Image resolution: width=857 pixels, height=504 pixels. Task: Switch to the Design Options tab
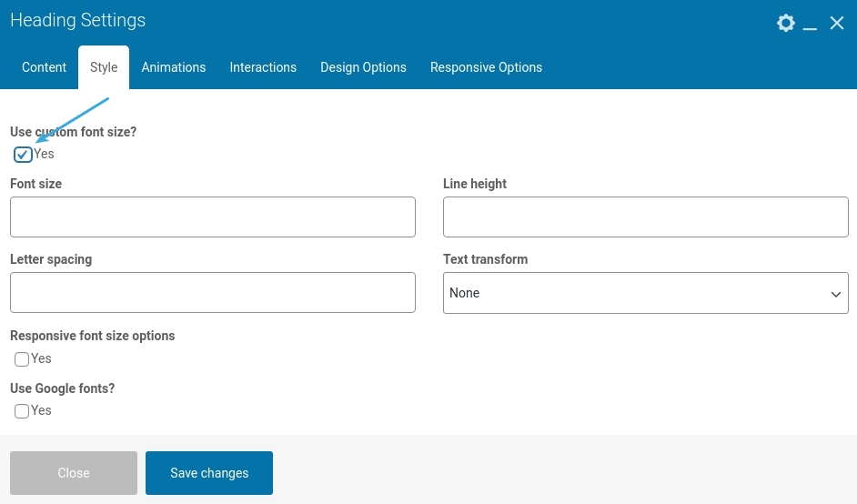point(363,67)
